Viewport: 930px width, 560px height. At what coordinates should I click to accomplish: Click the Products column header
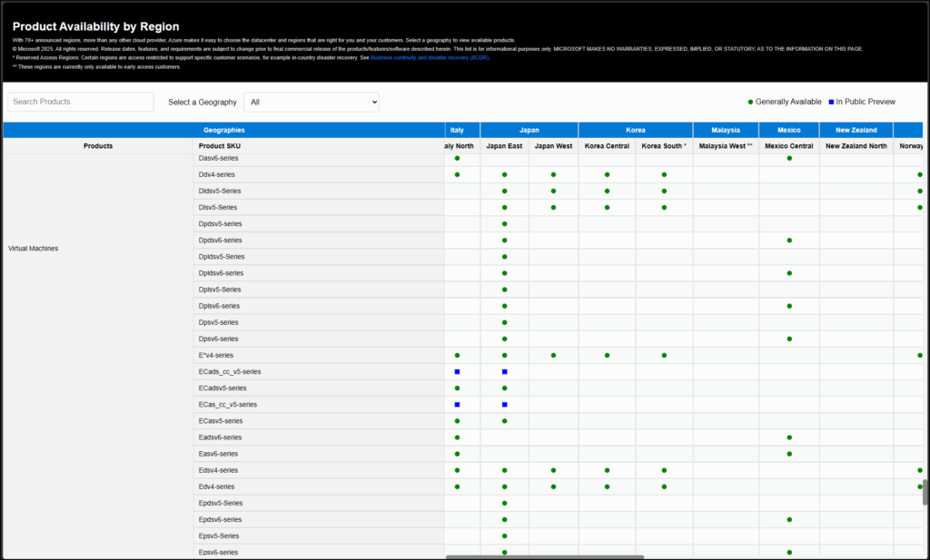98,146
